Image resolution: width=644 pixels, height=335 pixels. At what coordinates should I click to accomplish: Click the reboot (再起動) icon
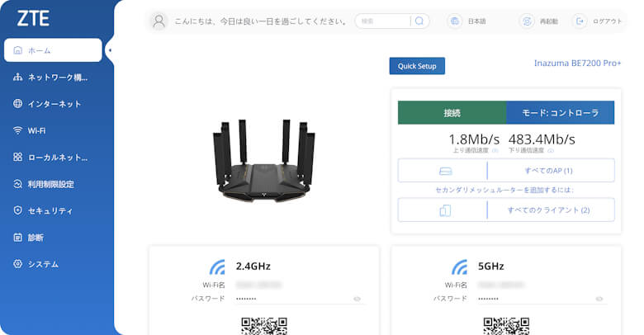tap(526, 21)
